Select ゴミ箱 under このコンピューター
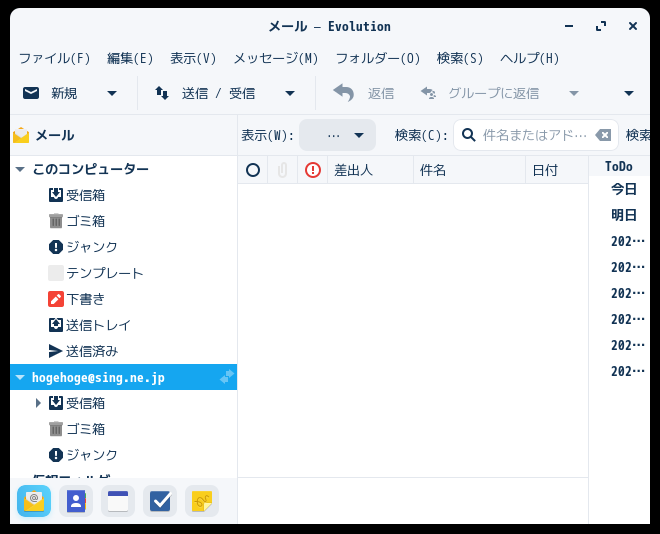Viewport: 660px width, 534px height. [123, 221]
